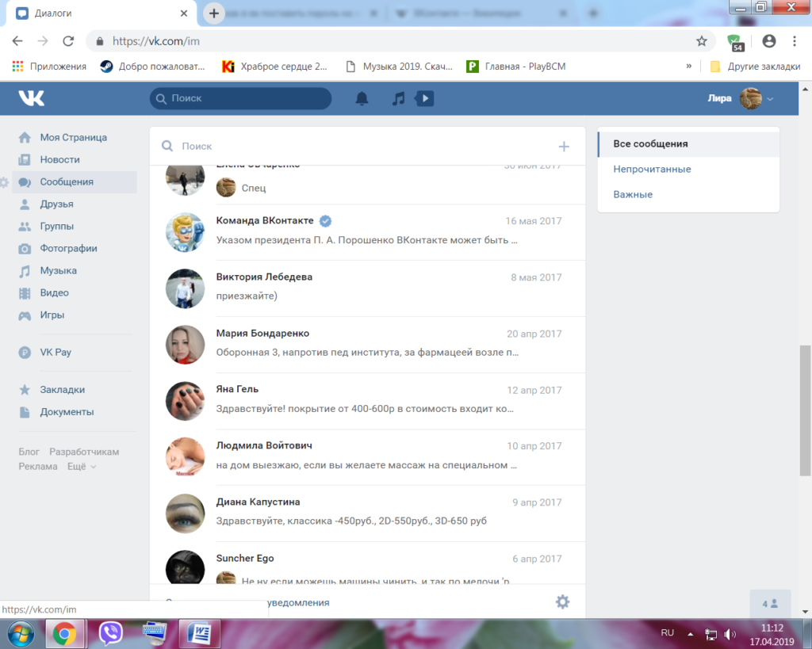Open Приложения apps shortcut
The width and height of the screenshot is (812, 649).
point(49,67)
